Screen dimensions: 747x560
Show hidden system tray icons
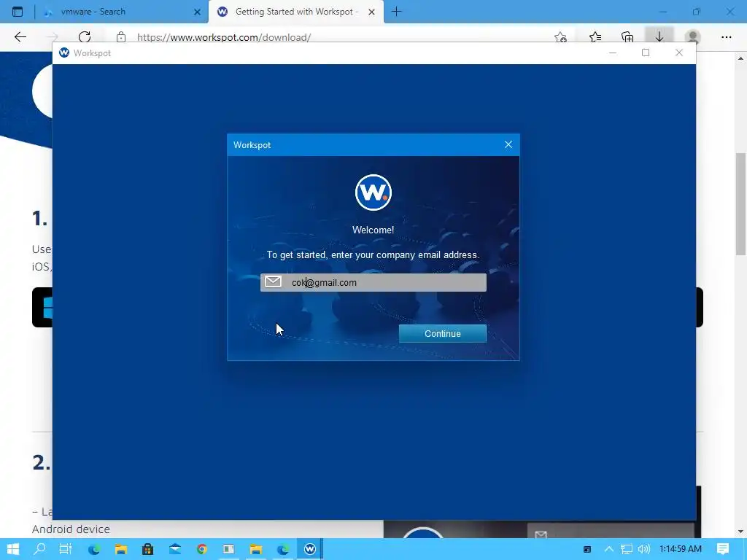click(609, 549)
